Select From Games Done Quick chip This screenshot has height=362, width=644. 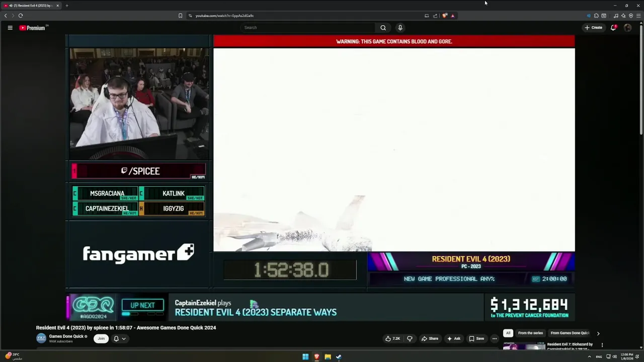pyautogui.click(x=570, y=333)
